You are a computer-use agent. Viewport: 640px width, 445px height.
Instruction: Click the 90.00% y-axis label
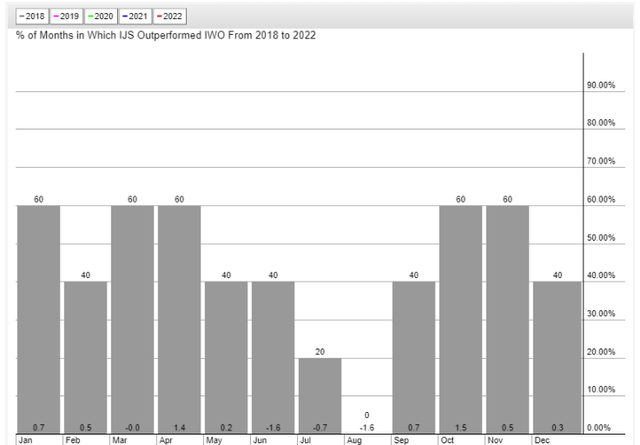click(601, 85)
